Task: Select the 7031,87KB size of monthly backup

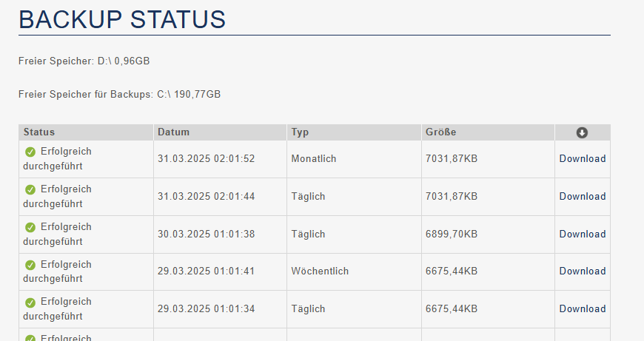Action: tap(452, 159)
